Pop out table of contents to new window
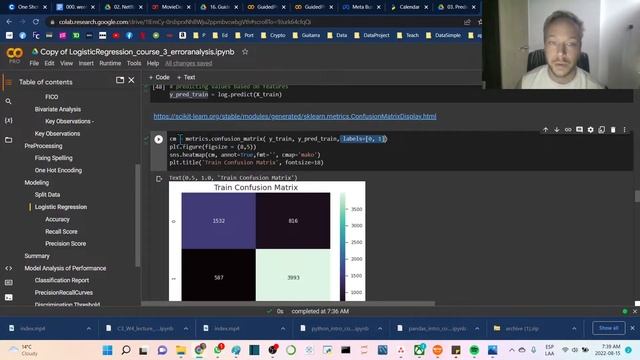This screenshot has height=360, width=640. click(x=120, y=80)
